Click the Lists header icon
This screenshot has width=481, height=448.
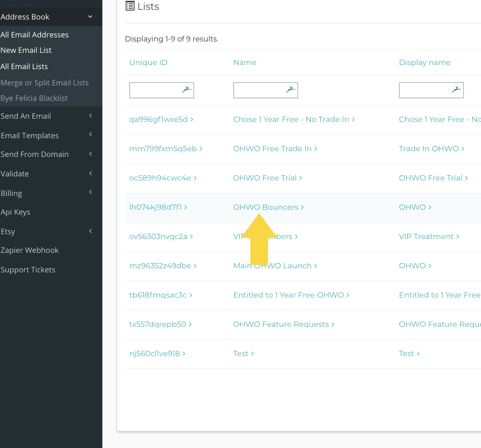tap(130, 6)
